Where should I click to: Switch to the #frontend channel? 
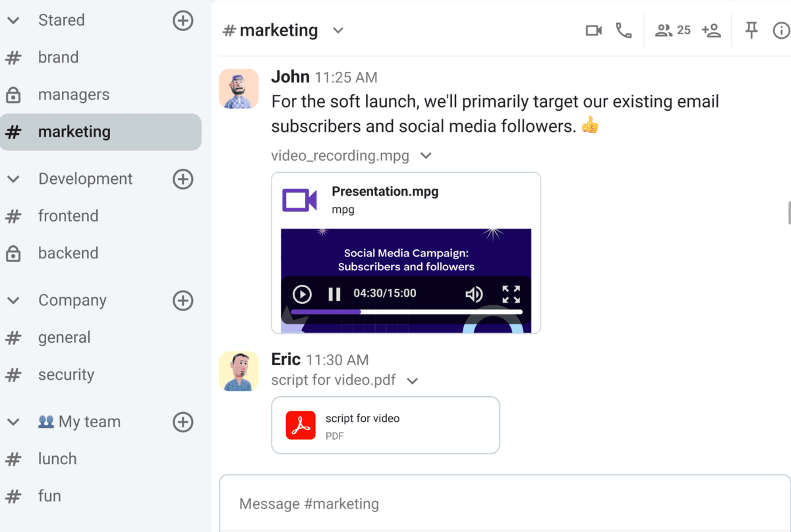click(67, 216)
